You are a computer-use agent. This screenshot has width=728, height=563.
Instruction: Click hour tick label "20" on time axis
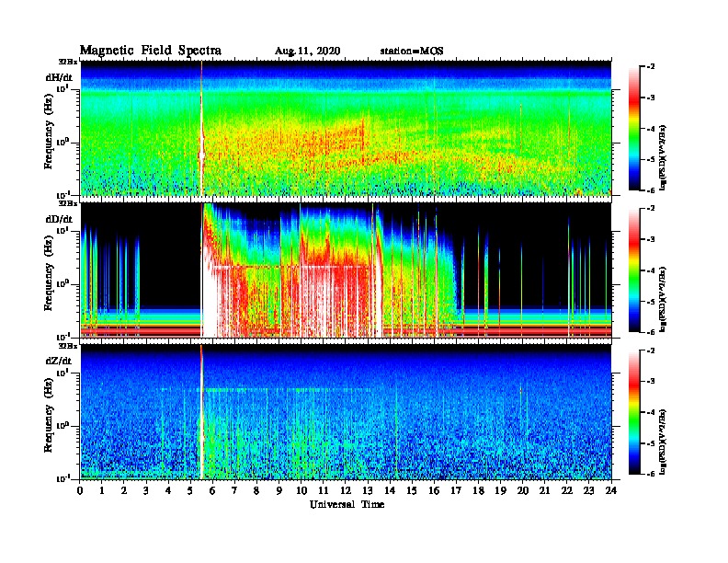pos(522,490)
